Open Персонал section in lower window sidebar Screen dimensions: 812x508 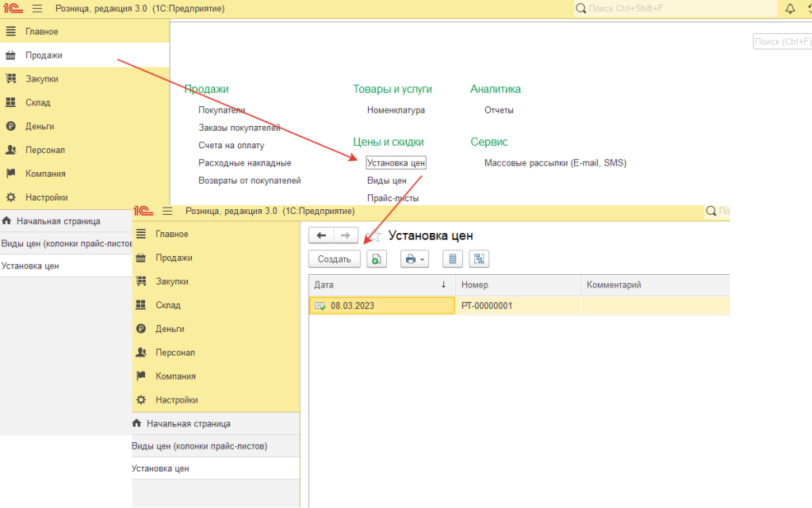[216, 353]
